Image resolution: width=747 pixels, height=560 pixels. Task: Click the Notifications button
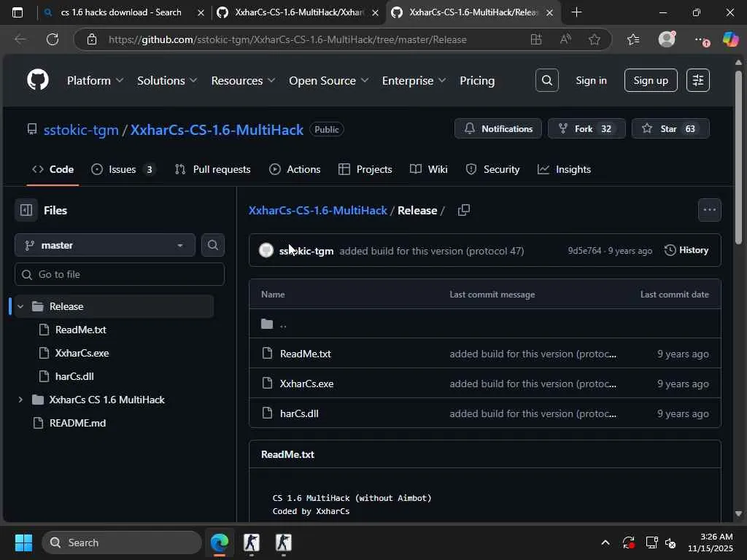[498, 128]
